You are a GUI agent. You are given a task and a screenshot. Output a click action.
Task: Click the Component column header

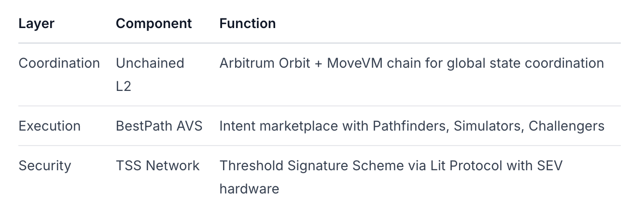(x=154, y=24)
